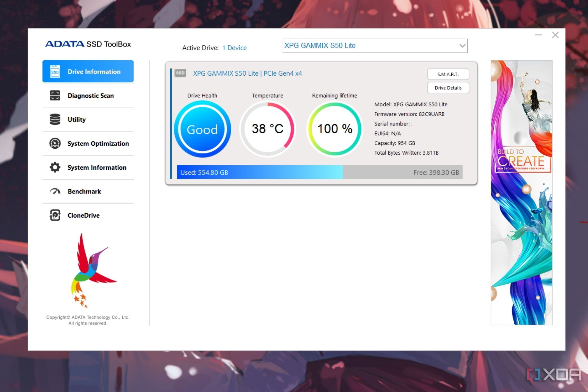Screen dimensions: 588x392
Task: Click the ADATA SSD ToolBox logo
Action: [x=88, y=44]
